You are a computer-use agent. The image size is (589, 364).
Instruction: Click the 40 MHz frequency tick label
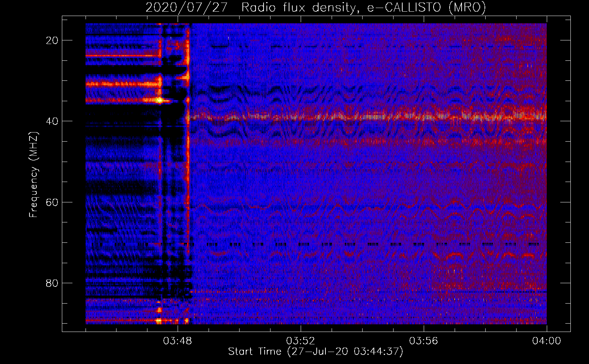tap(52, 121)
